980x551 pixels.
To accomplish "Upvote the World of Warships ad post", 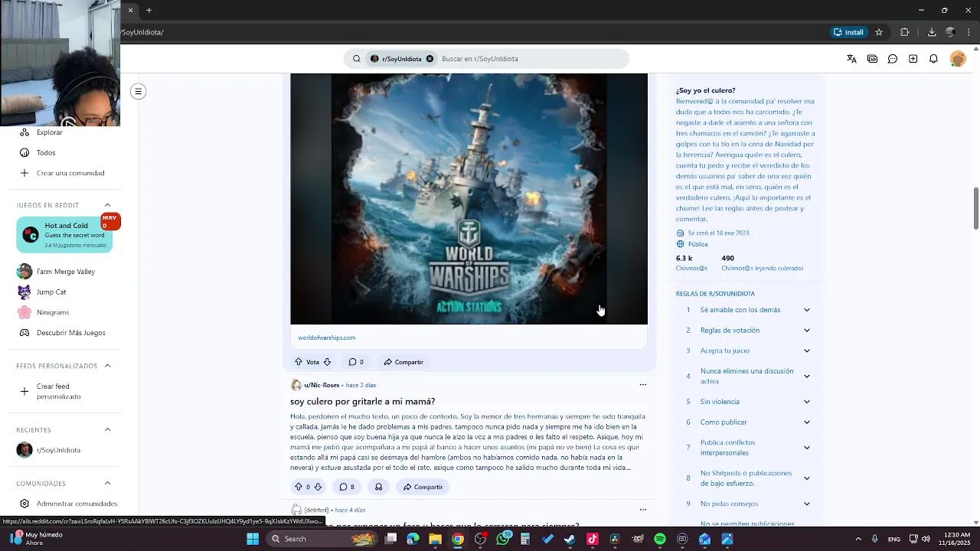I will click(x=299, y=362).
